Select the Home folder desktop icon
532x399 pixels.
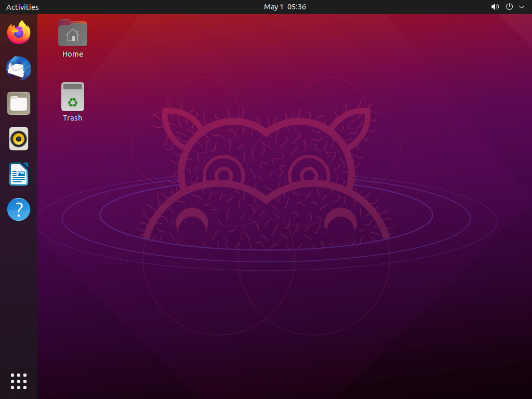[73, 33]
